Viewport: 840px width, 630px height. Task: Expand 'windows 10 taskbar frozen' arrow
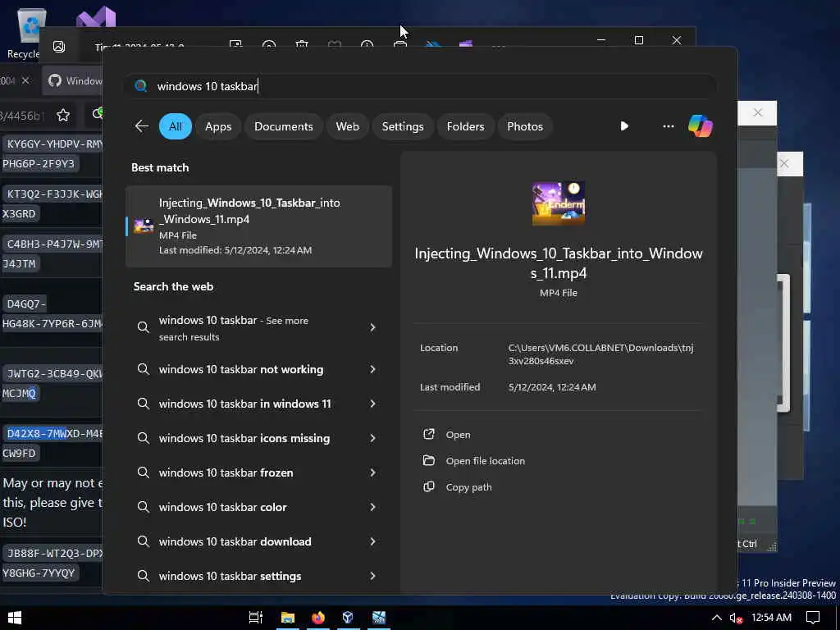coord(373,472)
